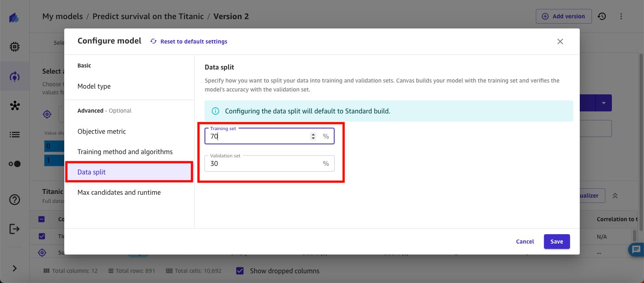
Task: Click the Add version button
Action: click(x=563, y=16)
